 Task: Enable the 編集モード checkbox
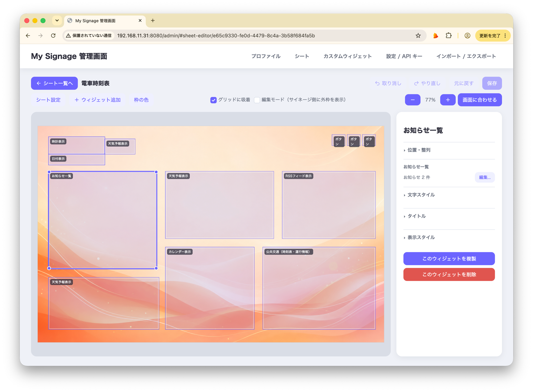point(257,100)
